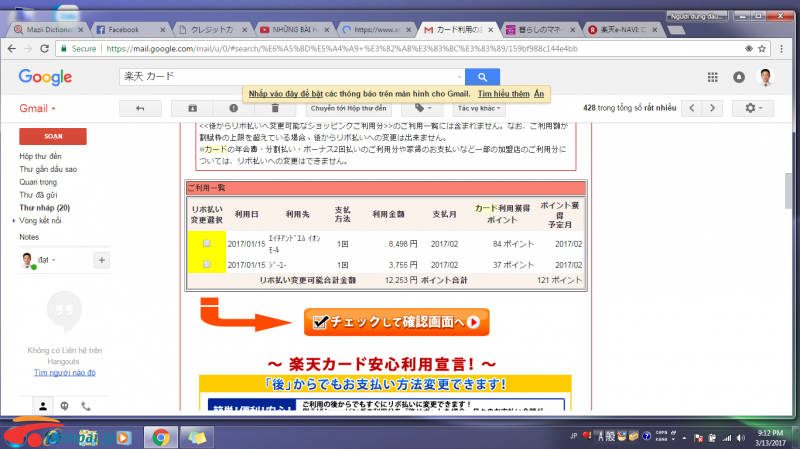
Task: Show hidden system tray icons
Action: pyautogui.click(x=684, y=438)
